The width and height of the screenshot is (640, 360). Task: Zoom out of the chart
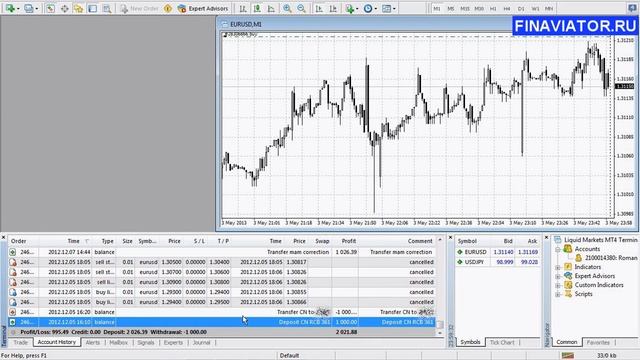(x=301, y=8)
